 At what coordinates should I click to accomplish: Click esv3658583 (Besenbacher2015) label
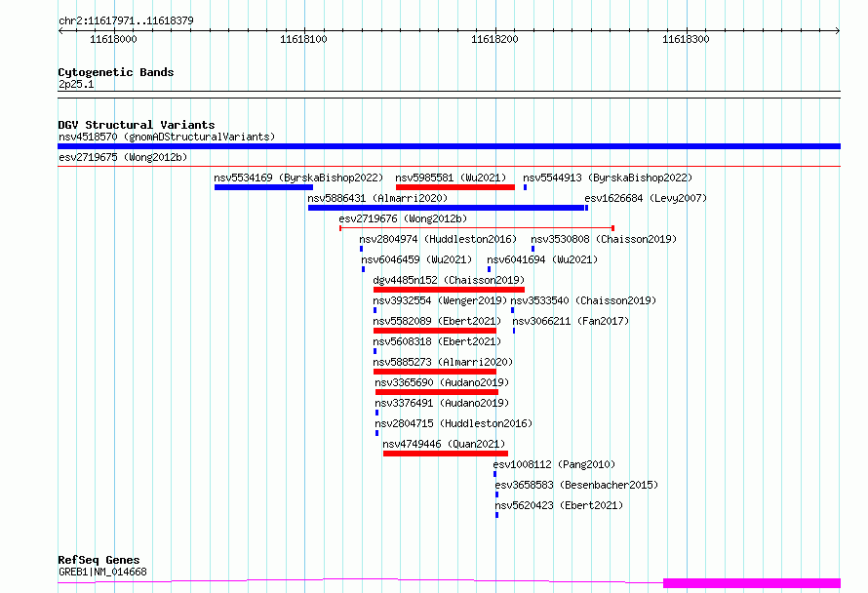[576, 485]
